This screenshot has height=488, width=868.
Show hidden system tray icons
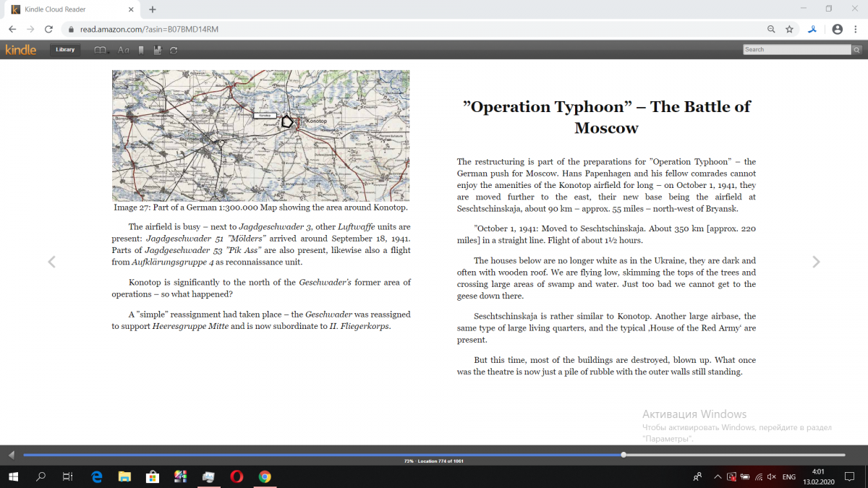point(717,477)
